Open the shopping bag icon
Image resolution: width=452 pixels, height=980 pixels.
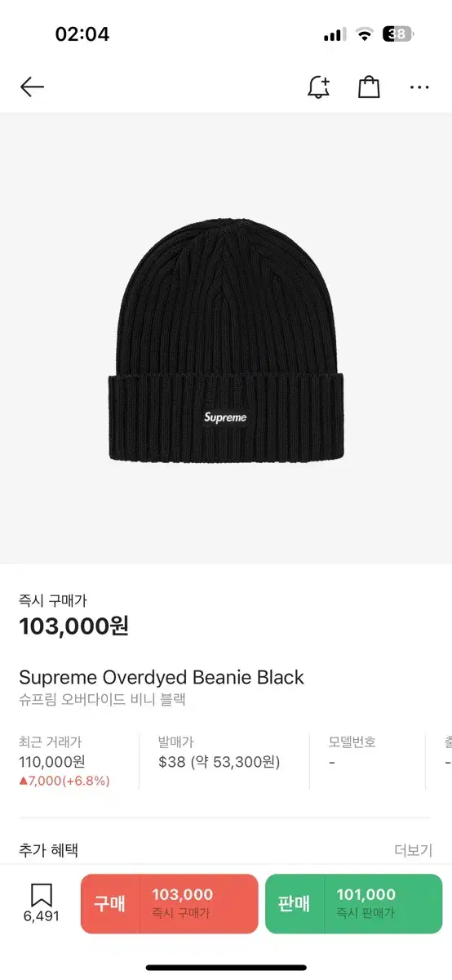tap(370, 87)
